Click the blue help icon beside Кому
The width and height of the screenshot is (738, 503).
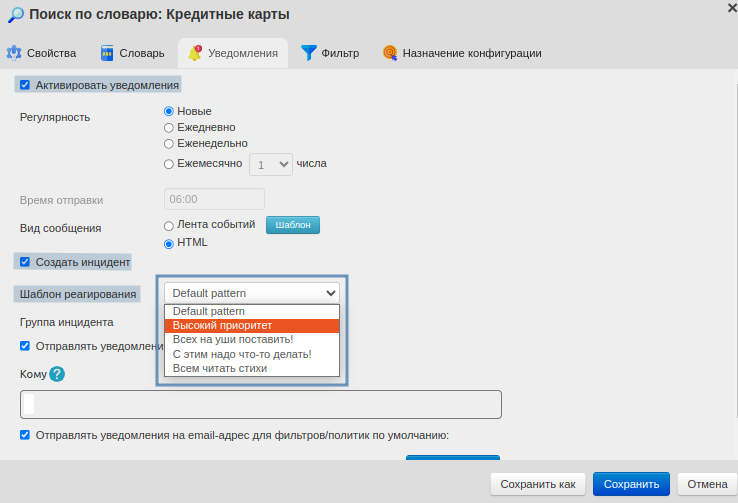tap(57, 374)
